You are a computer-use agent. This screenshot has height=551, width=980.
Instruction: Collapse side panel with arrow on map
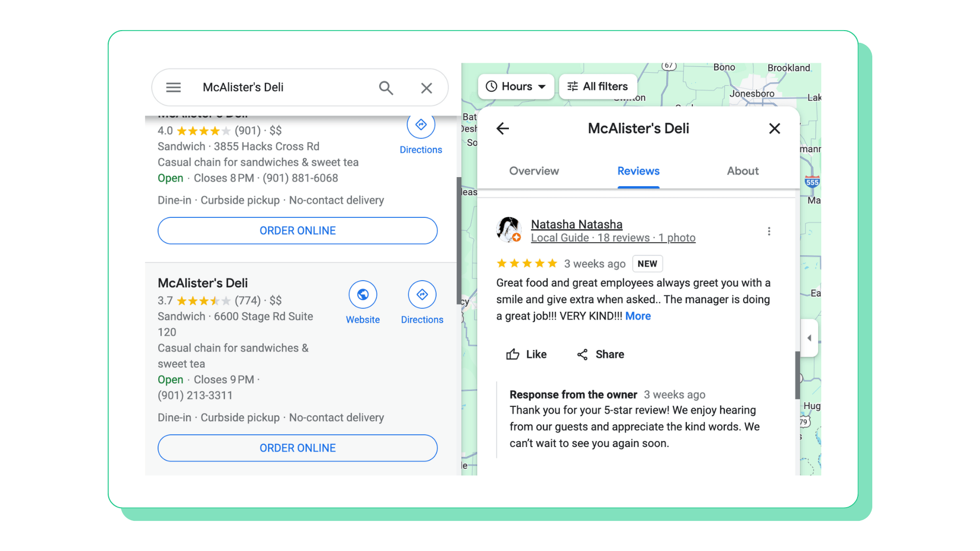pyautogui.click(x=809, y=338)
